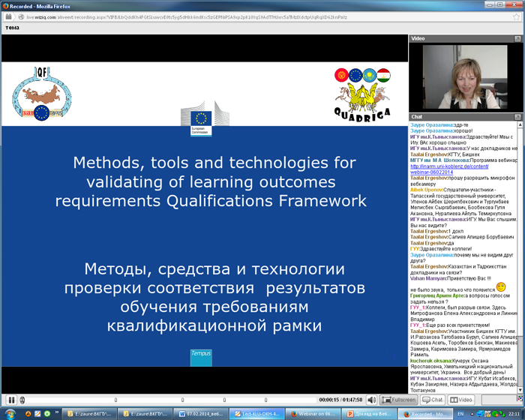Click the marker icon beside pause
Screen dimensions: 525x420
pos(22,400)
